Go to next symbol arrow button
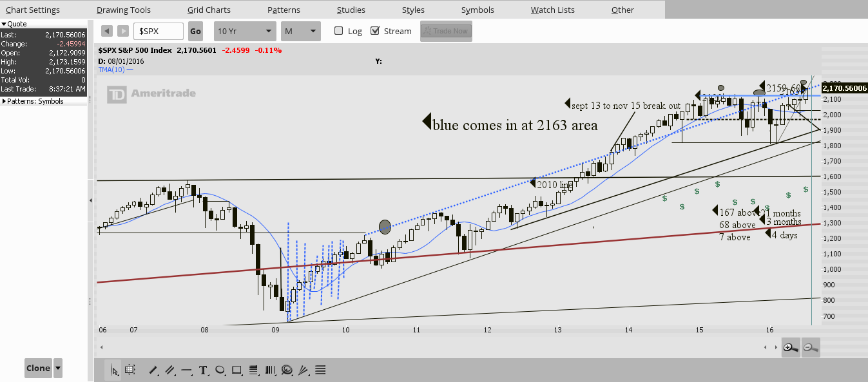This screenshot has width=868, height=382. click(x=123, y=31)
